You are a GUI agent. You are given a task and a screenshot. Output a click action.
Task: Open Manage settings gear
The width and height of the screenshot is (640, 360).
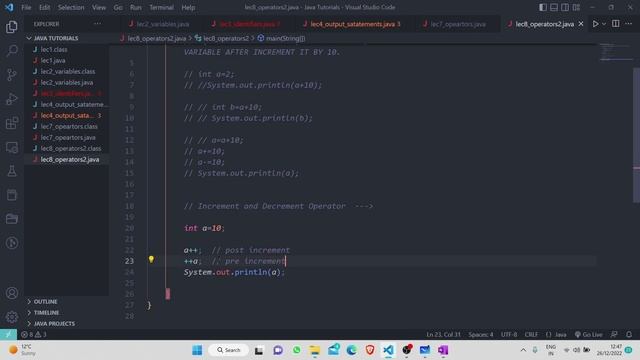tap(12, 317)
